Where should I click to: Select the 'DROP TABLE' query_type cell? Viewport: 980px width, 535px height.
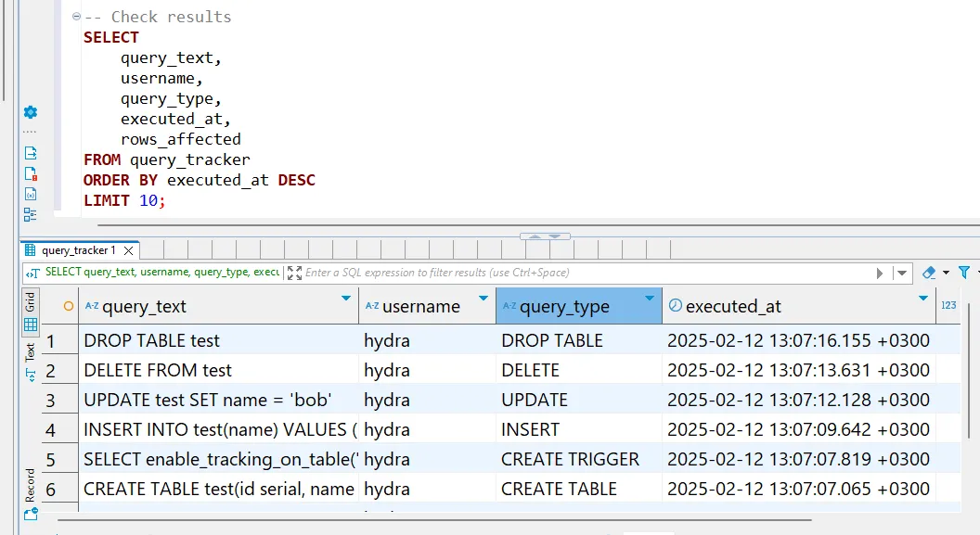coord(579,341)
